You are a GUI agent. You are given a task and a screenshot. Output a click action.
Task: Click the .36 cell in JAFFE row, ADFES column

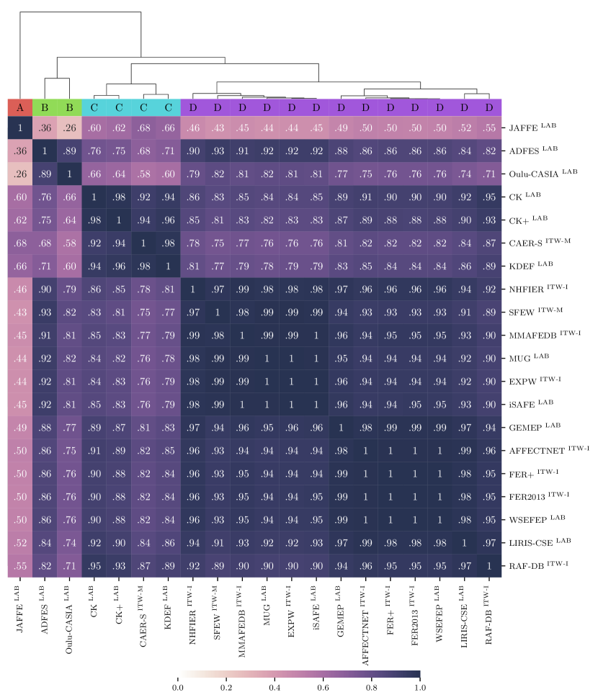click(x=45, y=127)
